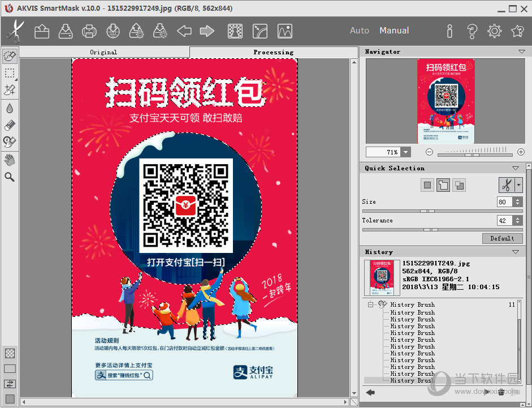
Task: Zoom in with Navigator plus button
Action: coord(521,152)
